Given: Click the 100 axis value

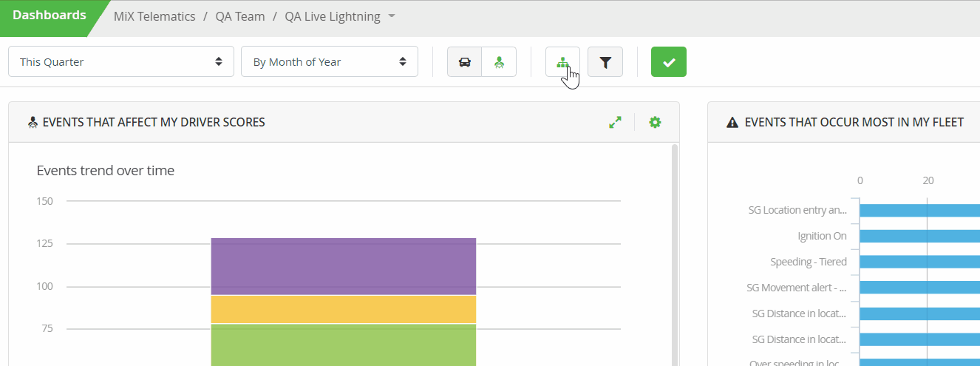Looking at the screenshot, I should pyautogui.click(x=45, y=286).
